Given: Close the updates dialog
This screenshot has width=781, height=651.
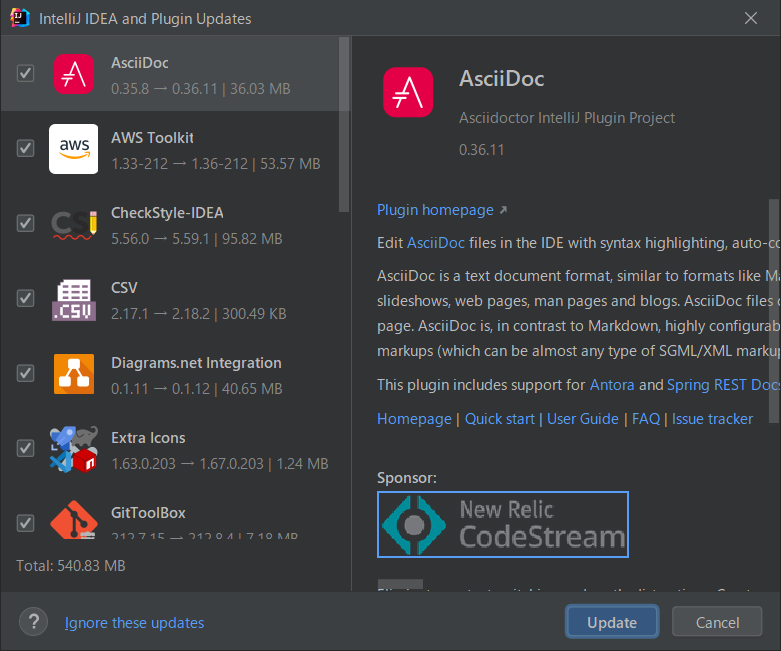Looking at the screenshot, I should 751,18.
